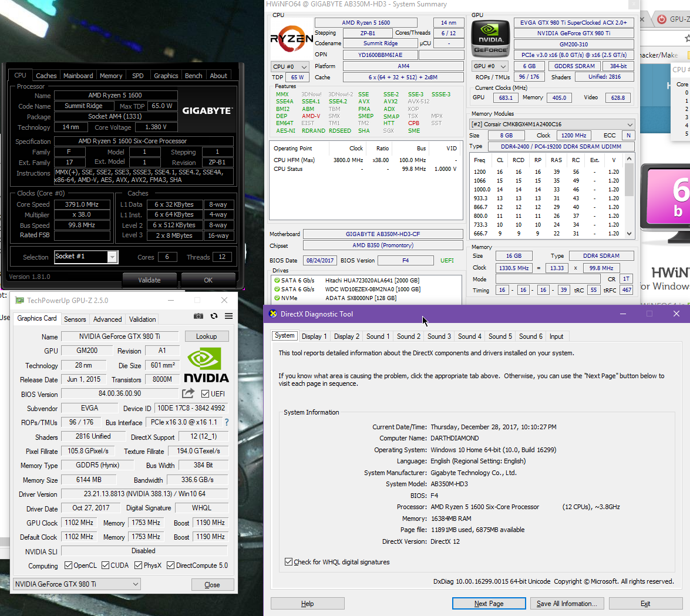The image size is (690, 616).
Task: Click GPU-Z title bar app icon
Action: 19,301
